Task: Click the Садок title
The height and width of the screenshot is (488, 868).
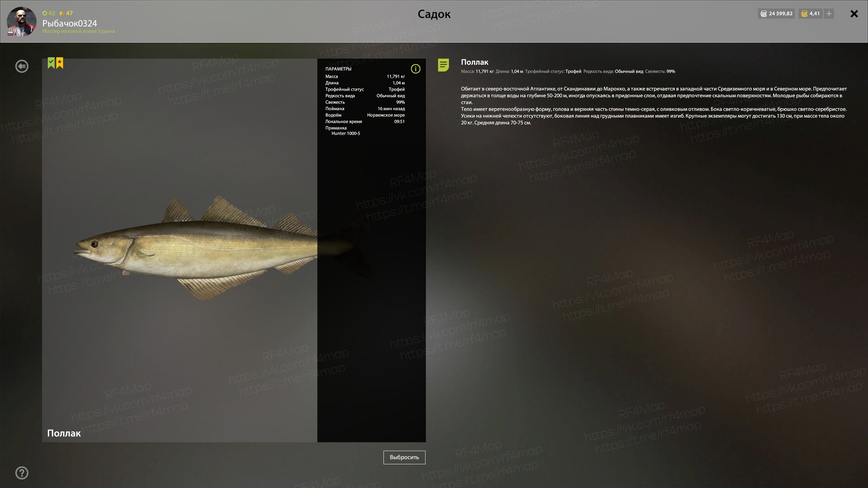Action: [x=434, y=14]
